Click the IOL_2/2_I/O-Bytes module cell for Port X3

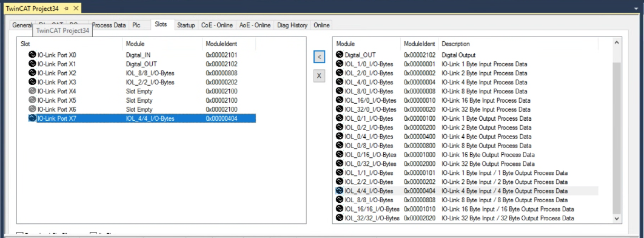click(x=150, y=82)
